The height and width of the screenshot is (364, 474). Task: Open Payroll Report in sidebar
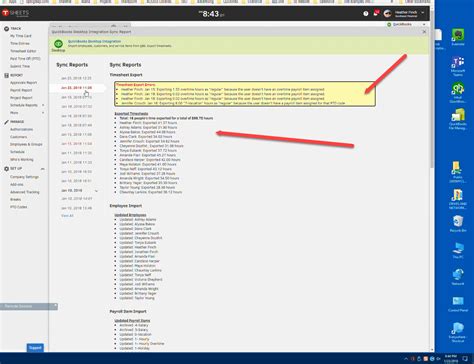[21, 90]
